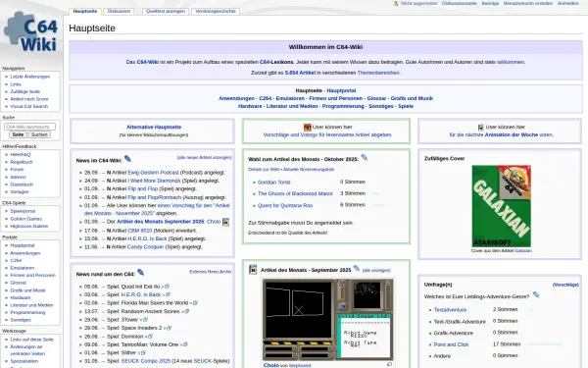Image resolution: width=588 pixels, height=368 pixels.
Task: Click the edit pencil next to News im C64-Wiki
Action: (x=127, y=159)
